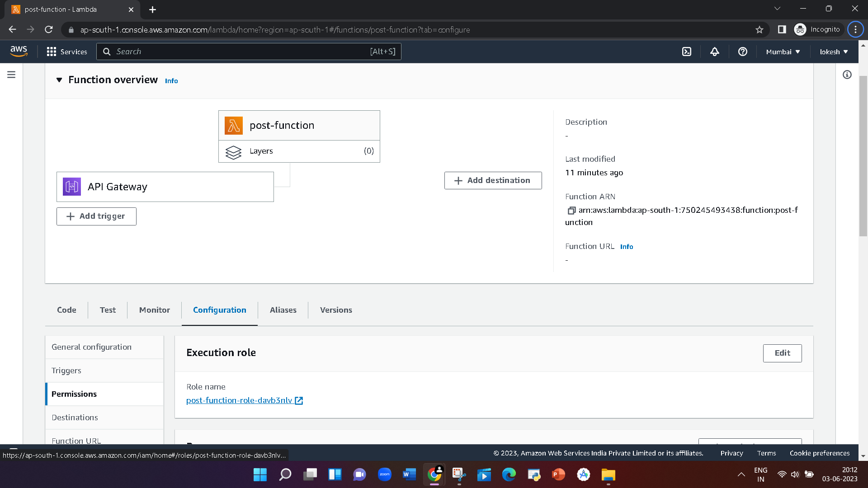Copy the Function ARN using copy icon
Viewport: 868px width, 488px height.
pos(571,211)
